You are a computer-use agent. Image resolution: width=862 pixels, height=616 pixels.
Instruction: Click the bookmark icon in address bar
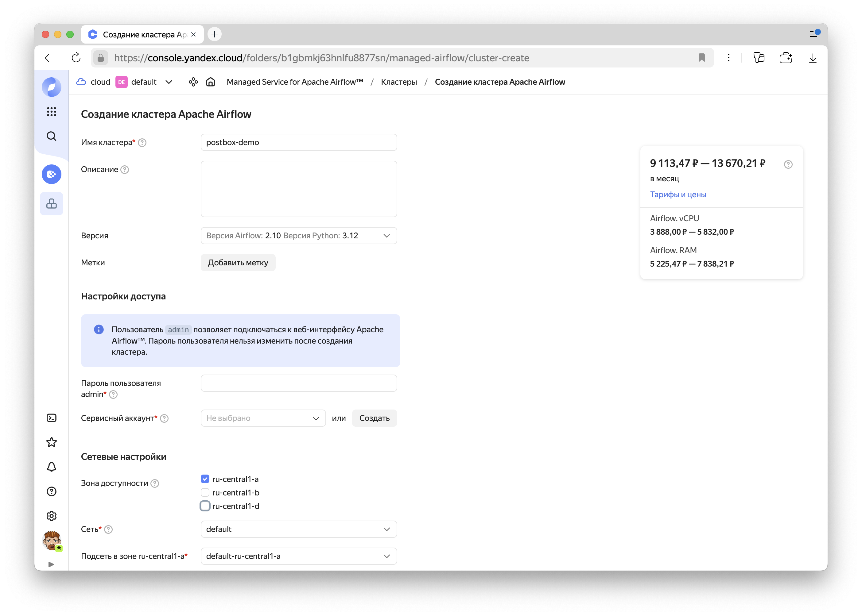pyautogui.click(x=701, y=58)
